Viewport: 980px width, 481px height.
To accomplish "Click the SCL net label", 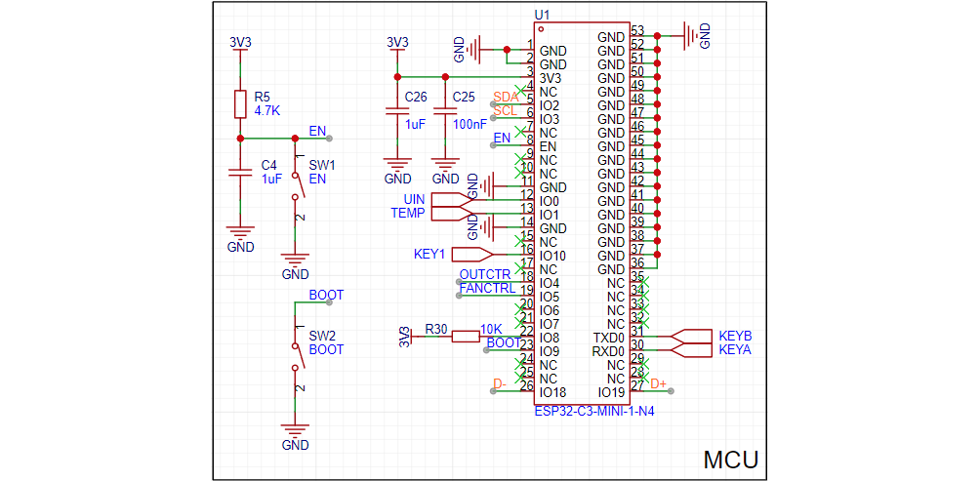I will [505, 110].
